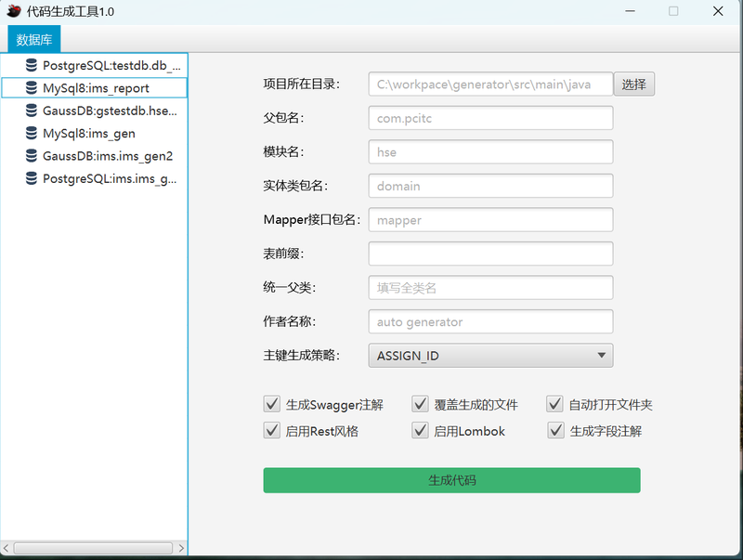The width and height of the screenshot is (743, 560).
Task: Select the MySql8:ims_report connection
Action: point(95,87)
